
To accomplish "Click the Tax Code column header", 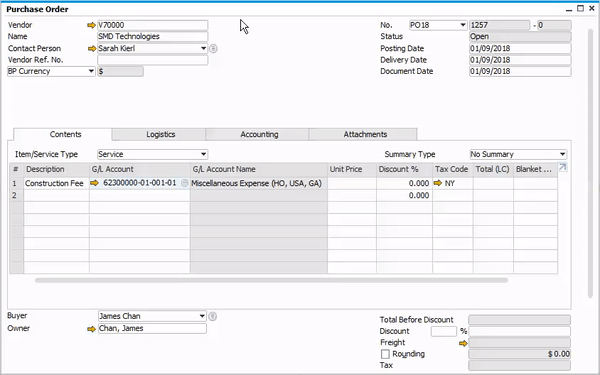I will click(453, 169).
